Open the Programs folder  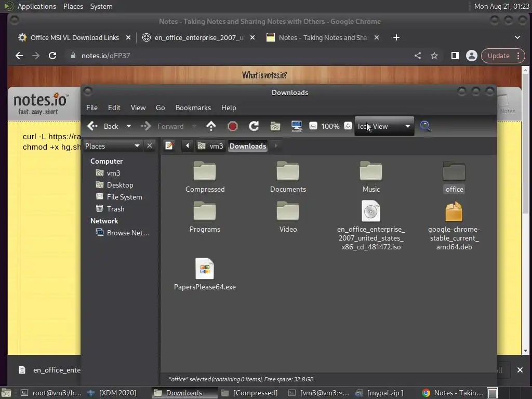(x=205, y=217)
